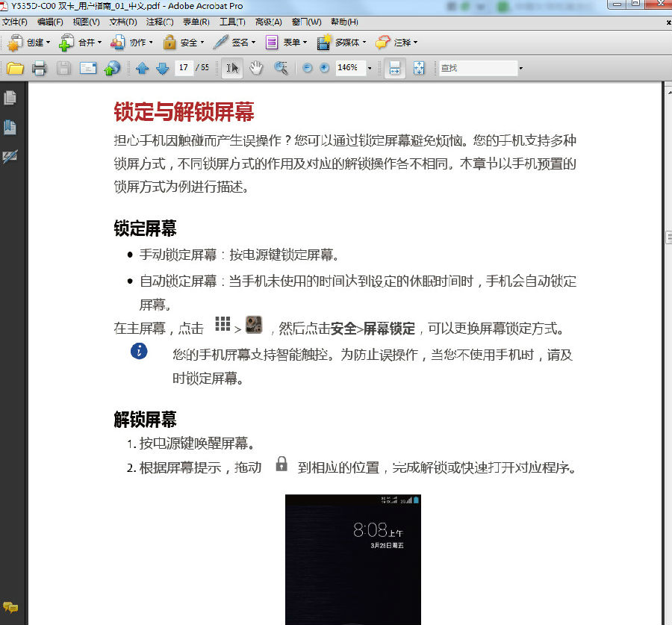Open the Pages navigation panel

pyautogui.click(x=10, y=97)
